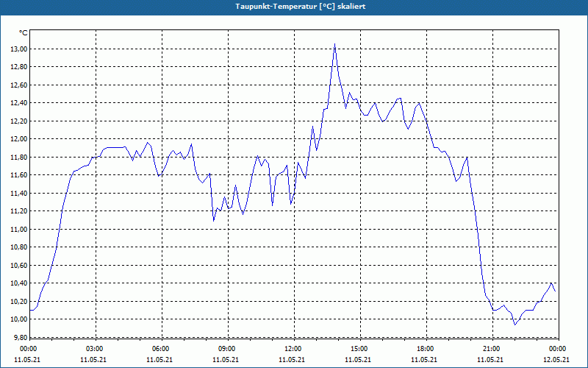
Task: Select the 11,40 y-axis label
Action: 18,193
